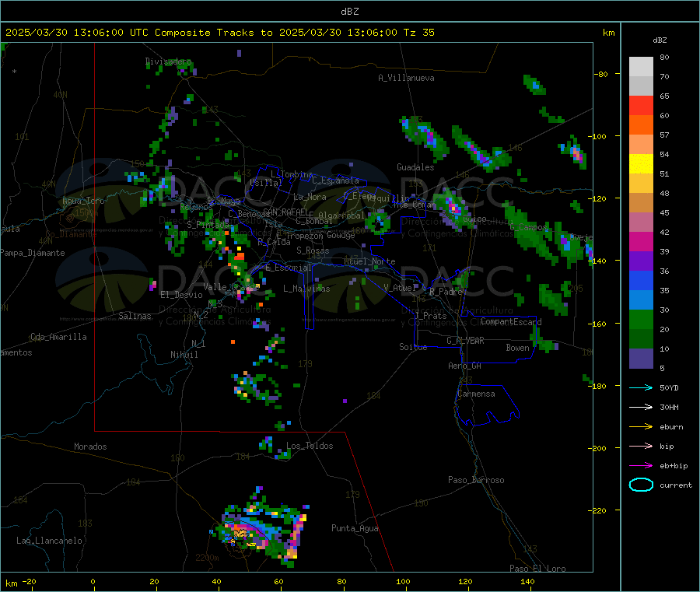Click the Paso_El_Loro map label
The width and height of the screenshot is (700, 592).
[537, 569]
